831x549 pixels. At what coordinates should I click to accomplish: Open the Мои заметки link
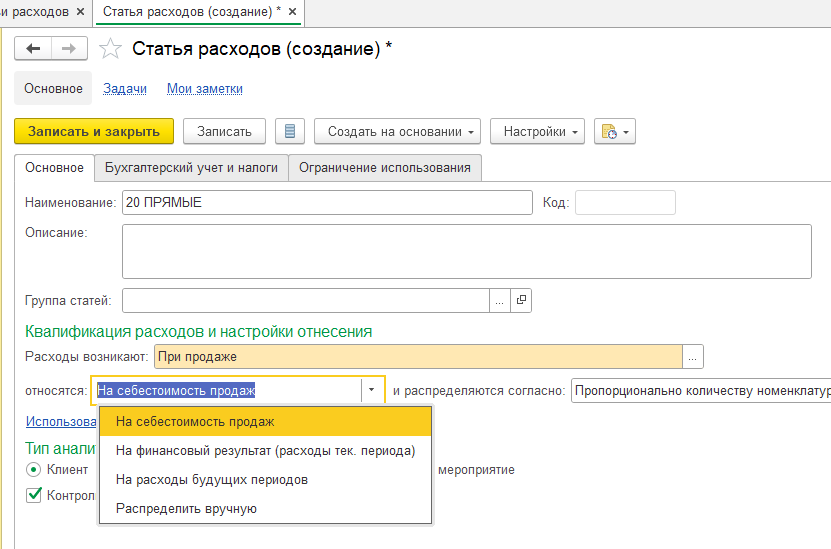pos(204,89)
